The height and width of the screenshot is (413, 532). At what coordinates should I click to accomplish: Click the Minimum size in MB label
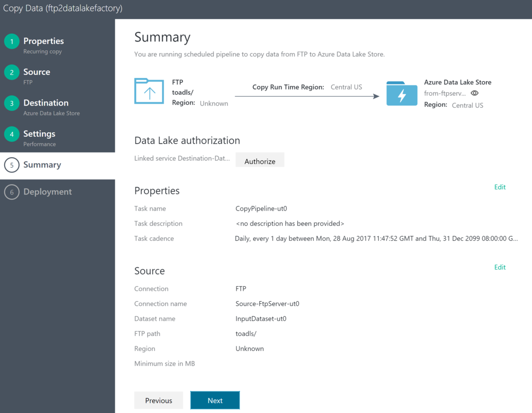tap(165, 364)
